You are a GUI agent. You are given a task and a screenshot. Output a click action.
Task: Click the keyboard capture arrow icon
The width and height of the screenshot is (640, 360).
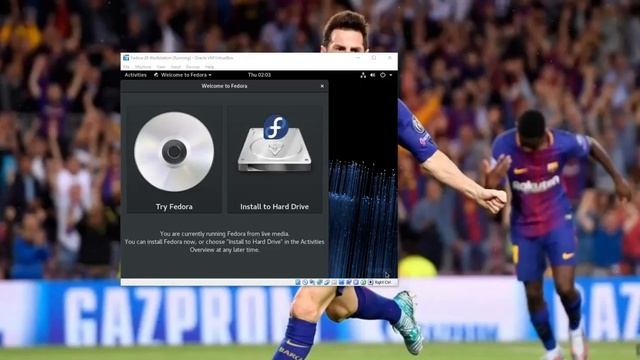(371, 282)
